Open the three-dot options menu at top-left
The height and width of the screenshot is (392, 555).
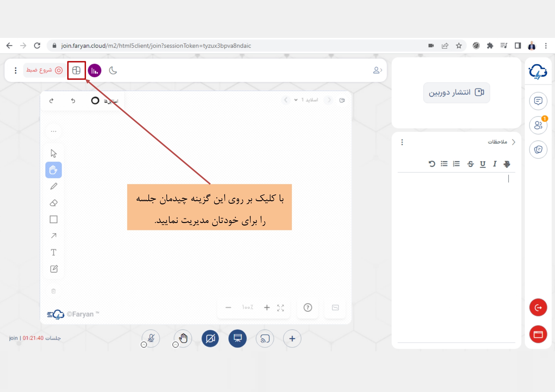pos(15,70)
